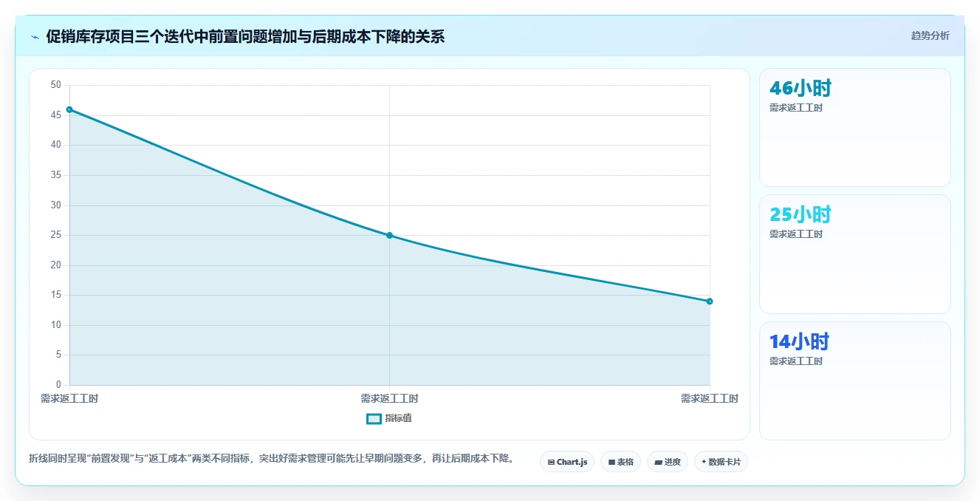Viewport: 980px width, 501px height.
Task: Click the y-axis tick label 50
Action: pyautogui.click(x=56, y=85)
